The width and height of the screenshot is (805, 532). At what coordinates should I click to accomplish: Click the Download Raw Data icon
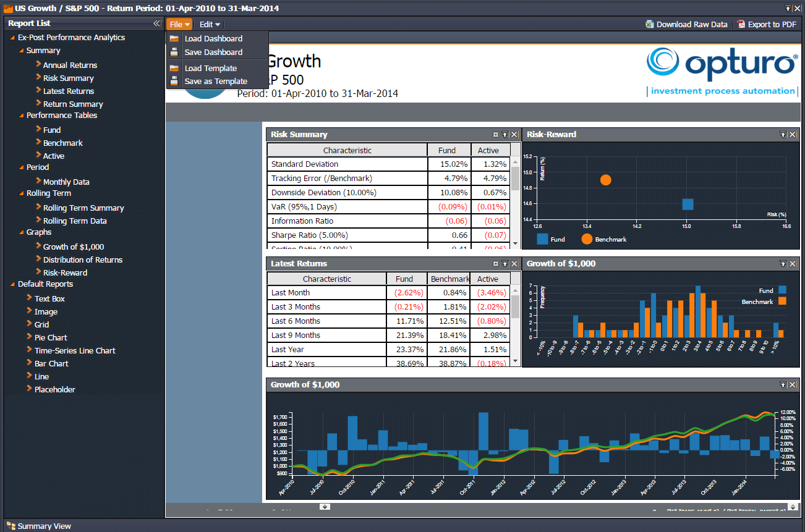coord(649,25)
